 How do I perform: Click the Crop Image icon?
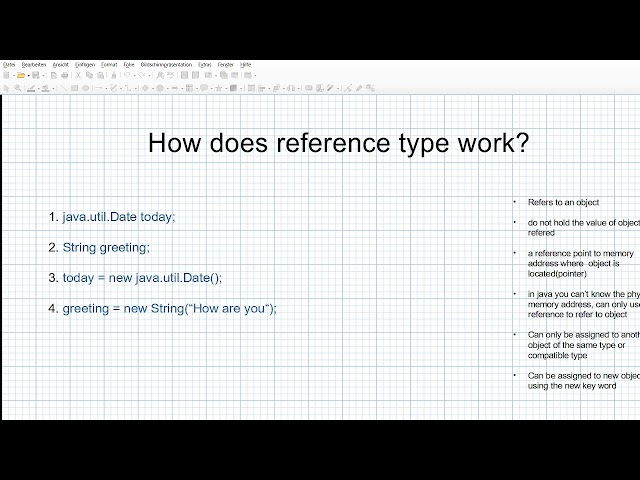click(x=320, y=88)
